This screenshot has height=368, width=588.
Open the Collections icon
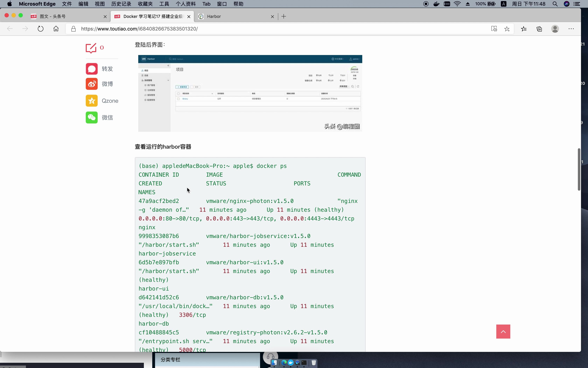(x=539, y=29)
